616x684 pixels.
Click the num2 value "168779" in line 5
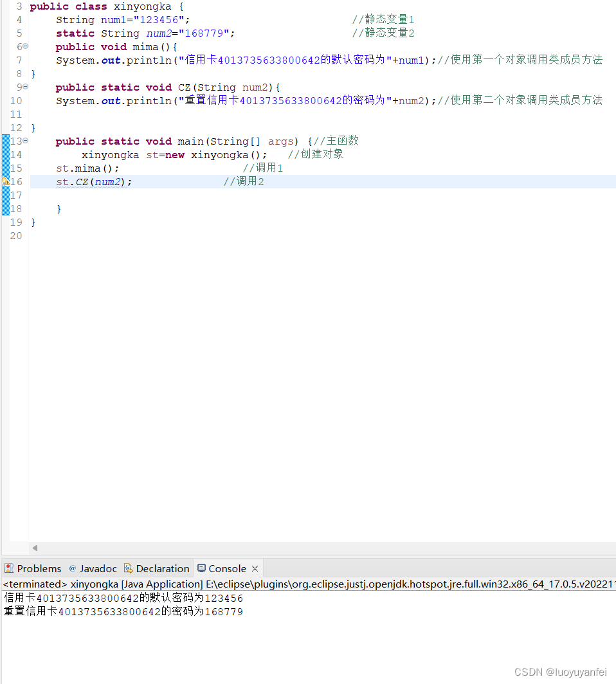click(204, 33)
